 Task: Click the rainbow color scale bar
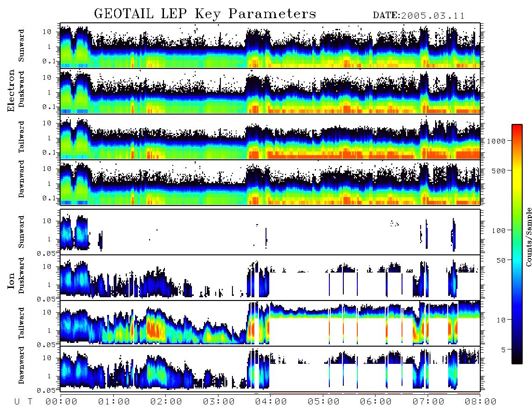517,244
